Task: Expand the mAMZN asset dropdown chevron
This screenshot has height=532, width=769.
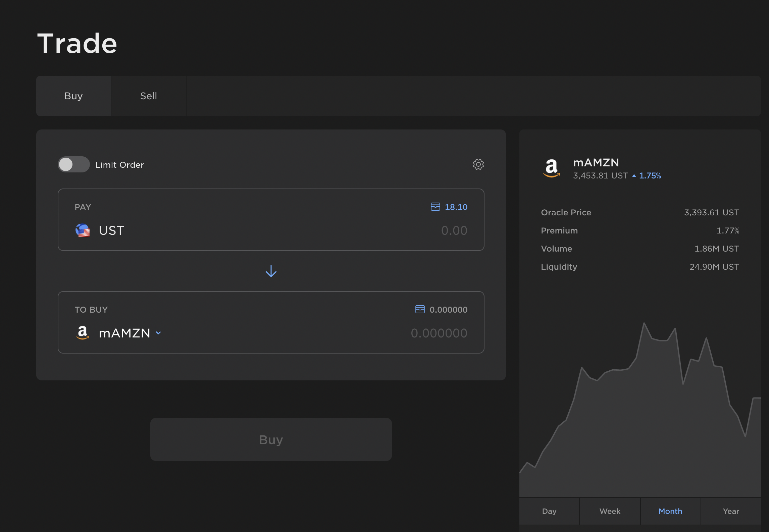Action: [x=158, y=333]
